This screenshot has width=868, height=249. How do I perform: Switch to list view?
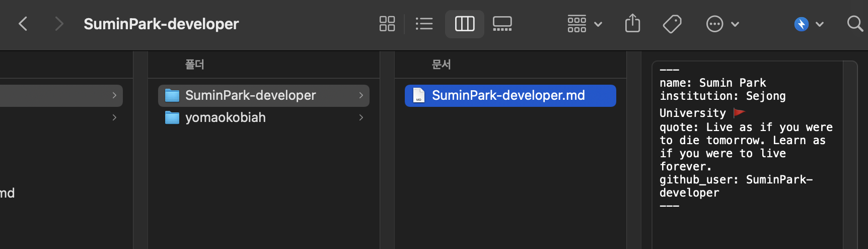point(424,24)
